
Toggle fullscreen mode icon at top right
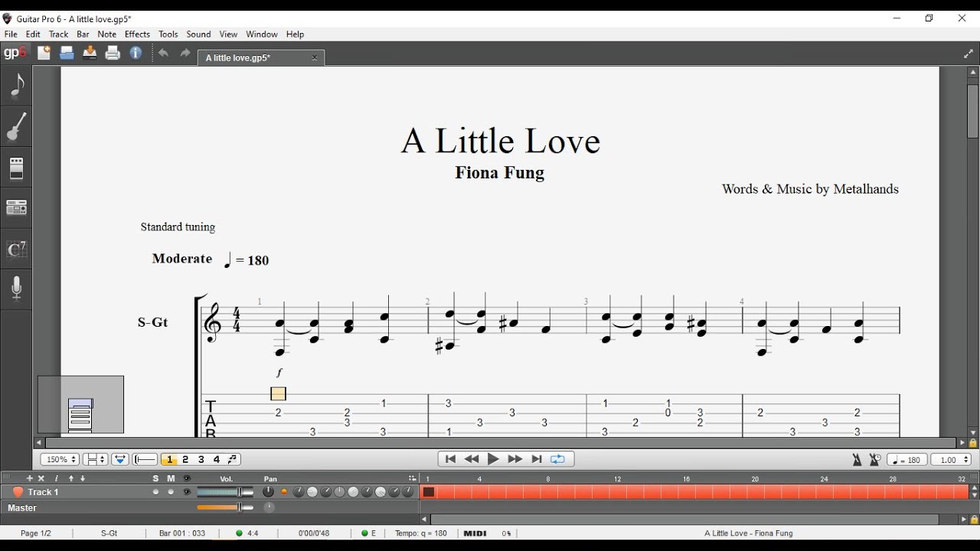coord(969,54)
